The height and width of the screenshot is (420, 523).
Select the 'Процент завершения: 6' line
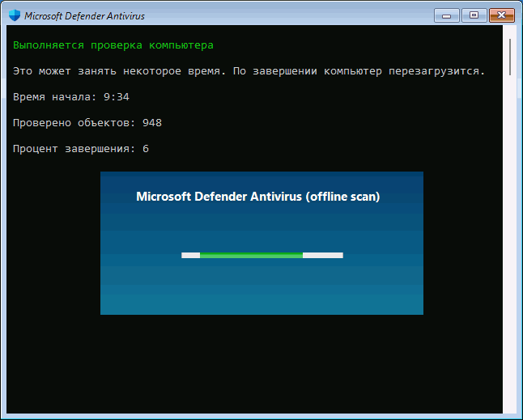[81, 149]
